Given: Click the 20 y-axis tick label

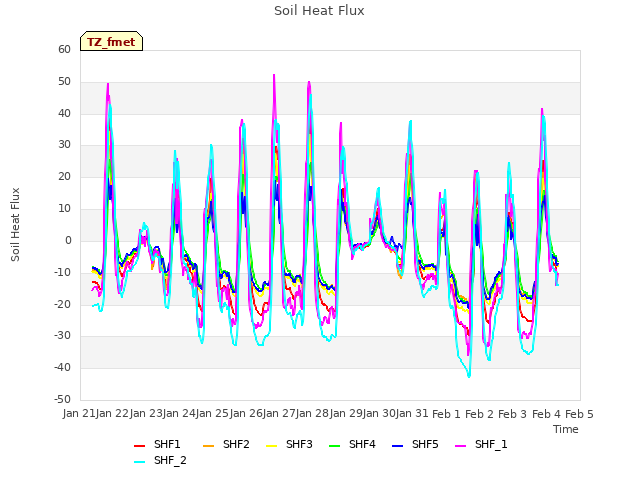Looking at the screenshot, I should click(64, 177).
